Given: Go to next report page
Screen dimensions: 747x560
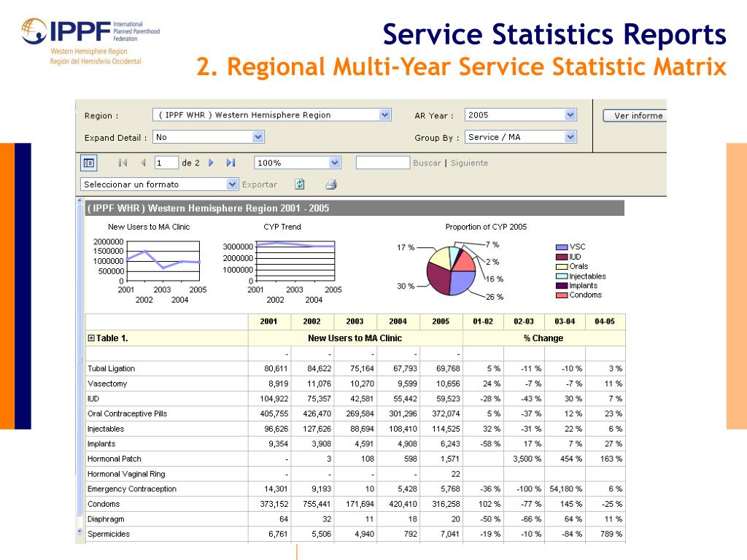Looking at the screenshot, I should pyautogui.click(x=211, y=163).
